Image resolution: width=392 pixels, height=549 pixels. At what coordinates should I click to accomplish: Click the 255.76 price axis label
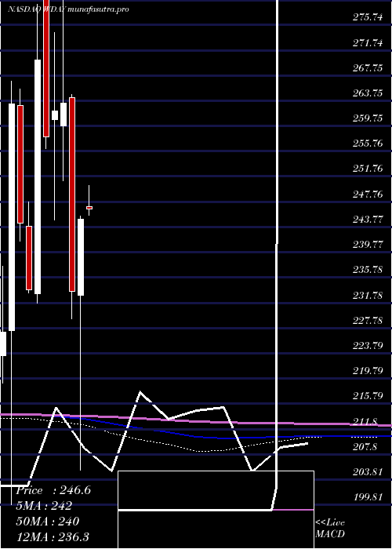pyautogui.click(x=368, y=144)
